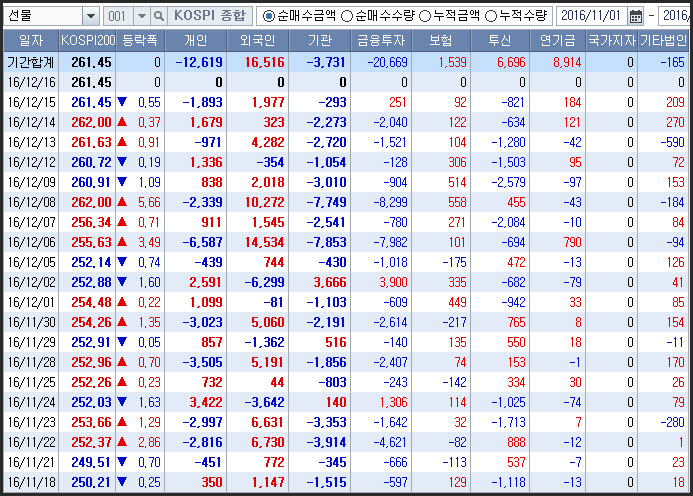Click the KOSPI 종합 name box
This screenshot has height=496, width=693.
210,16
